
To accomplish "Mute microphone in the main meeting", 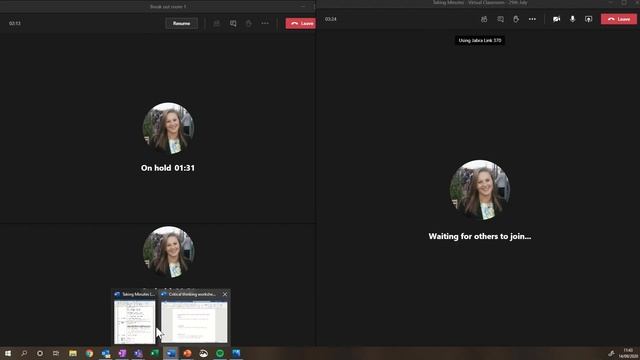I will point(573,19).
